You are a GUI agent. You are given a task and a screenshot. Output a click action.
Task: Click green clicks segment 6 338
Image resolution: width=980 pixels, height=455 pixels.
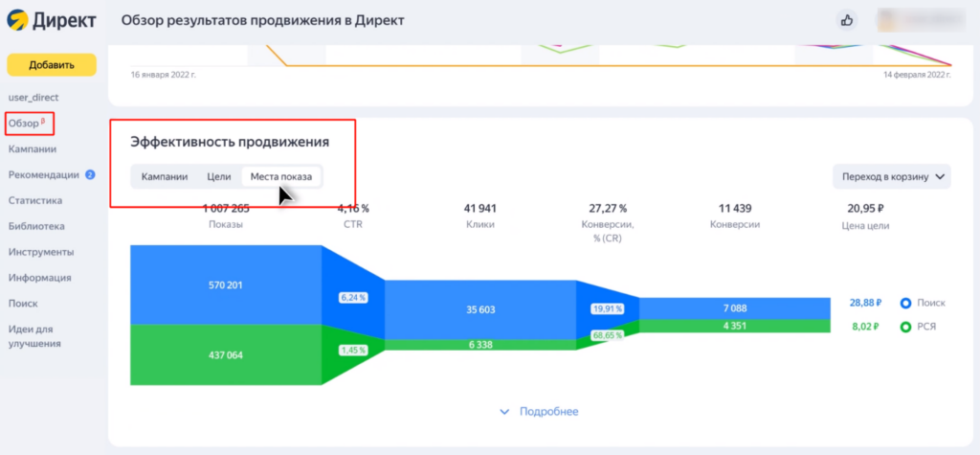click(480, 344)
